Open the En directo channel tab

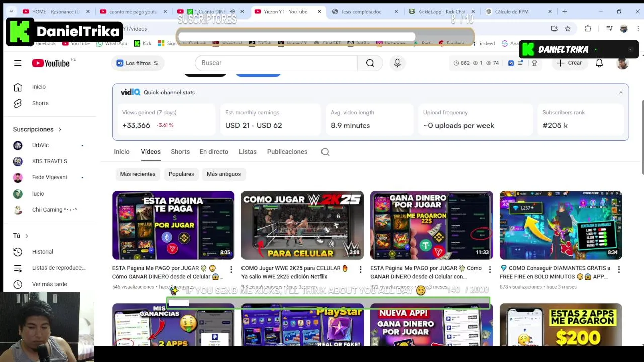(214, 152)
